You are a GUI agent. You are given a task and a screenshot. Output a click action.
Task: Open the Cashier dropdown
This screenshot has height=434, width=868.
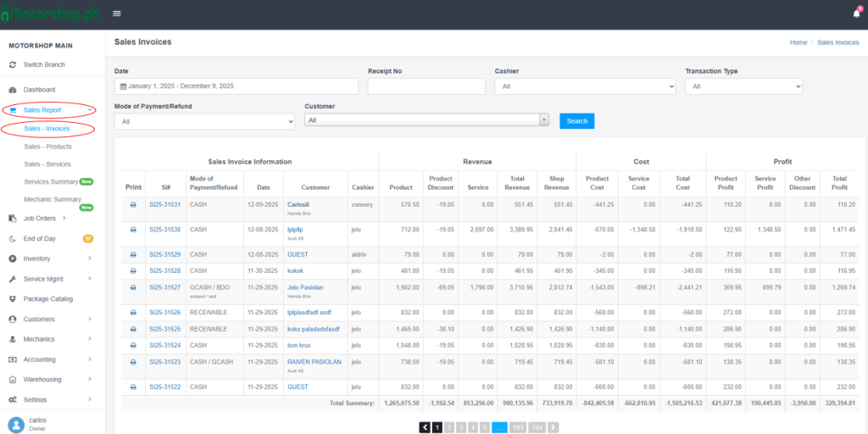click(x=585, y=86)
